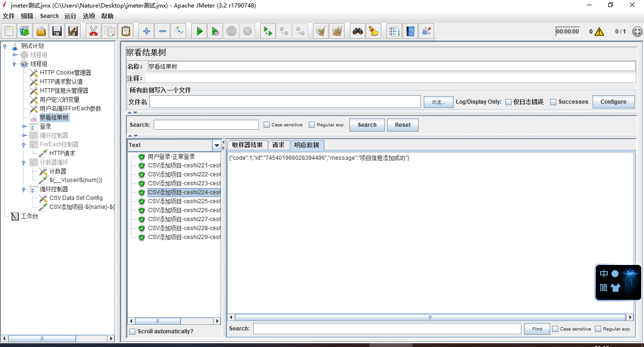The width and height of the screenshot is (644, 347).
Task: Click the round icon right of 0 / 1
Action: coord(637,32)
